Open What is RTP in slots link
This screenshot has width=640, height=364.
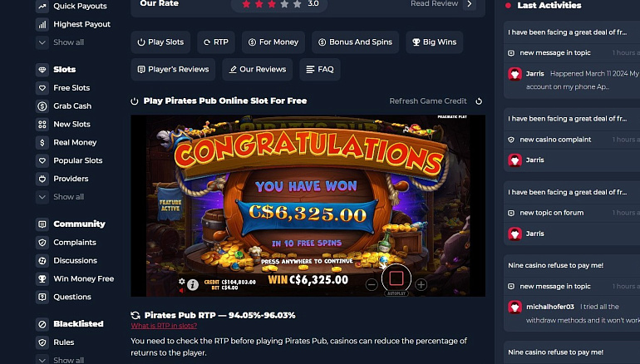coord(164,326)
